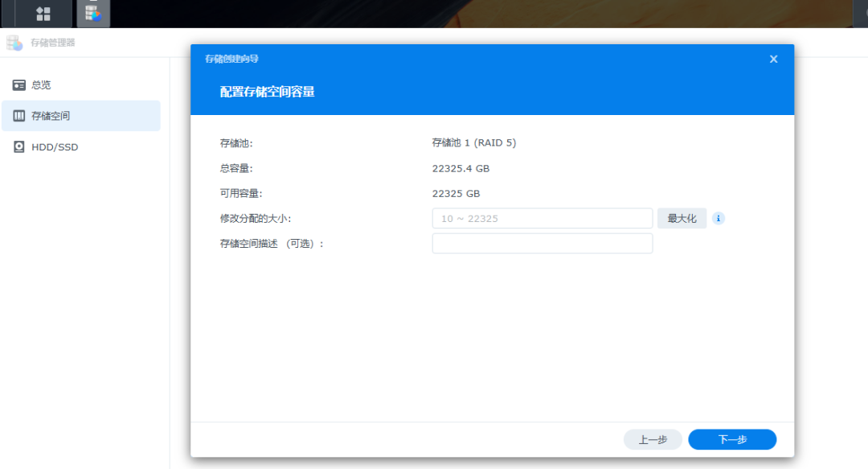Viewport: 868px width, 469px height.
Task: Click the info icon beside 最大化
Action: (719, 218)
